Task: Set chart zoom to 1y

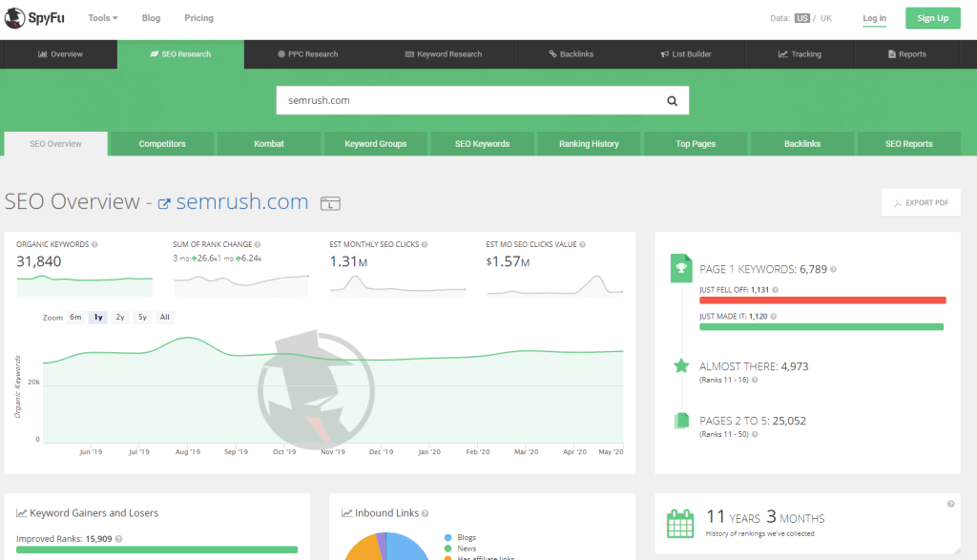Action: [x=98, y=317]
